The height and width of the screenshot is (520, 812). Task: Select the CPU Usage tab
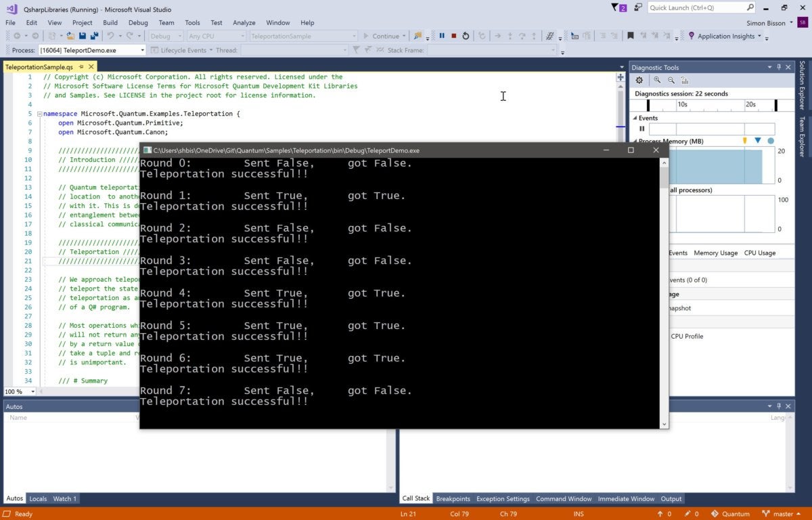pyautogui.click(x=760, y=253)
